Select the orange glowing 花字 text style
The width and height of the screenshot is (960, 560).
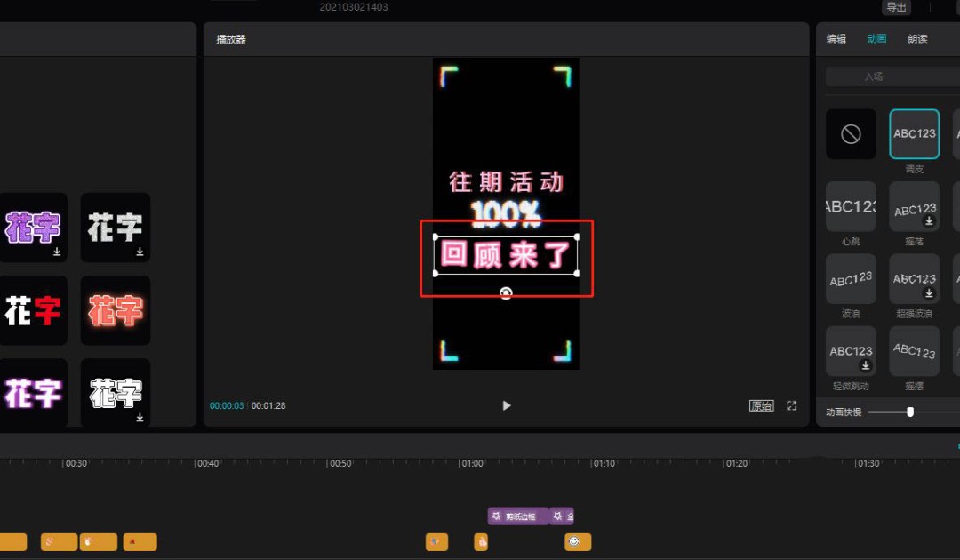(x=115, y=310)
